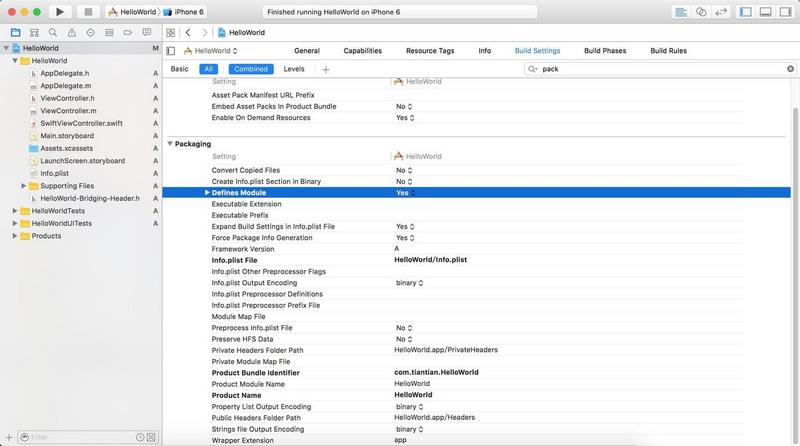Open the Debug navigator
800x446 pixels.
[x=109, y=33]
